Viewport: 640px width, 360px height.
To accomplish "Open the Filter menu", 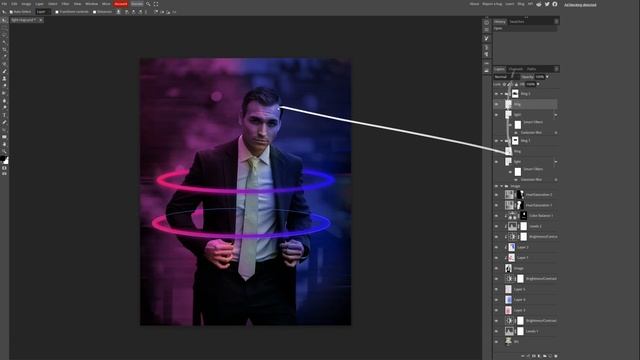I will tap(65, 4).
